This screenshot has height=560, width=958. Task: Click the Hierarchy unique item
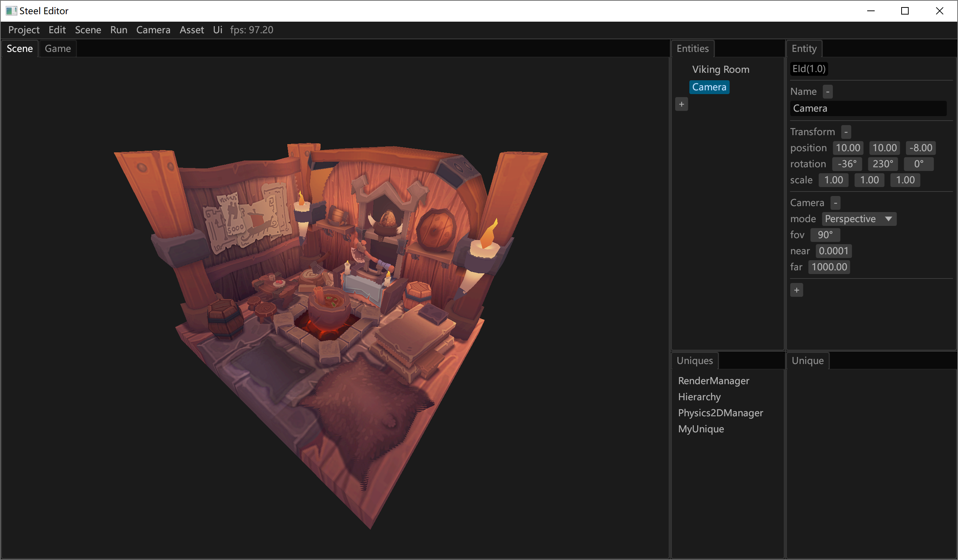point(699,396)
